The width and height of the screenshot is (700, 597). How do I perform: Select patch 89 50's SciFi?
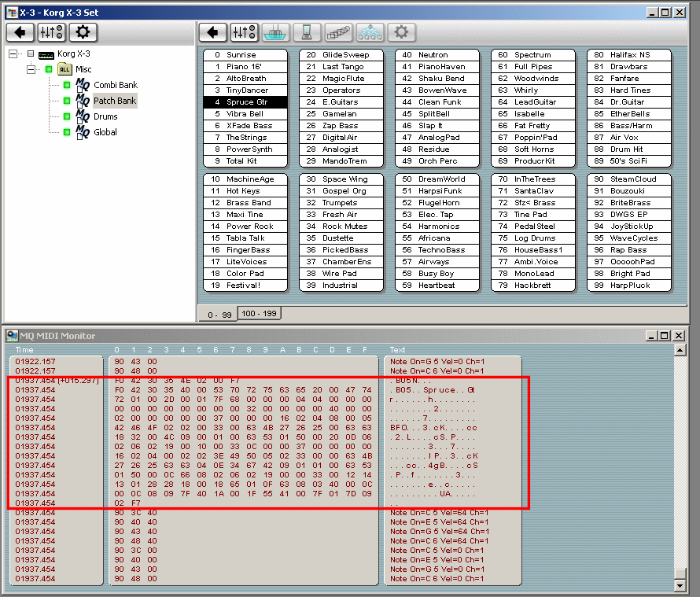[629, 160]
